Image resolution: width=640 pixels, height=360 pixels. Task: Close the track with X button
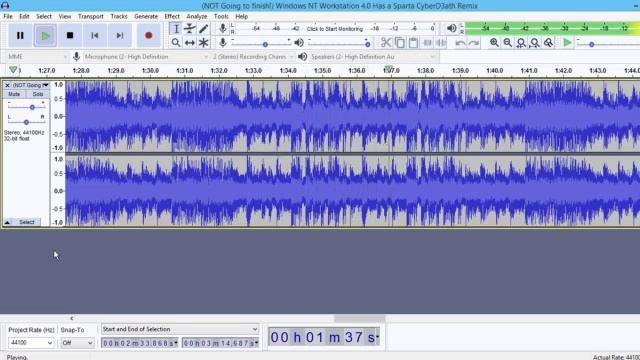7,85
